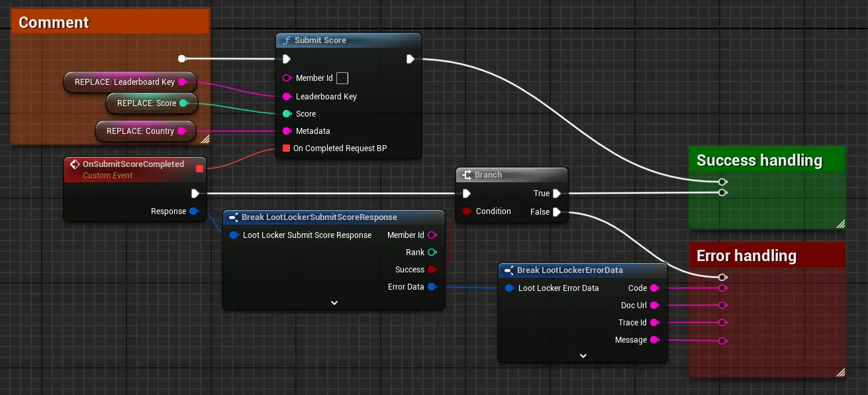The image size is (868, 395).
Task: Click the Score input pin on Submit Score
Action: [x=287, y=113]
